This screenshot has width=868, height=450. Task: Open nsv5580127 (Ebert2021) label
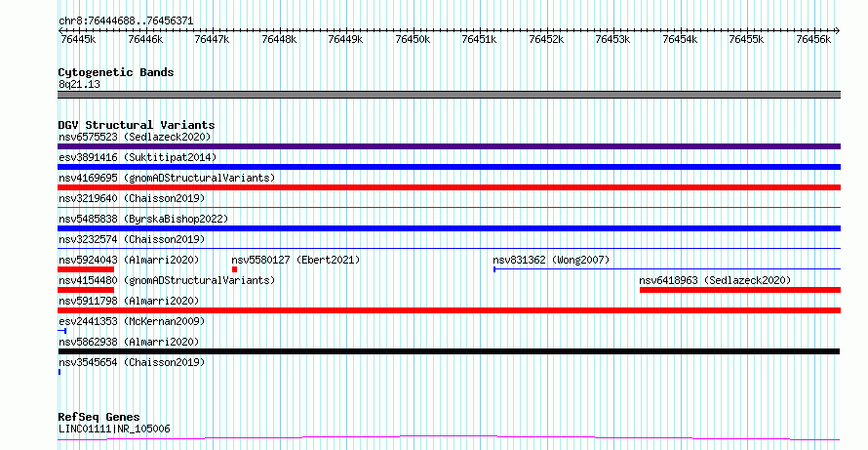point(296,260)
